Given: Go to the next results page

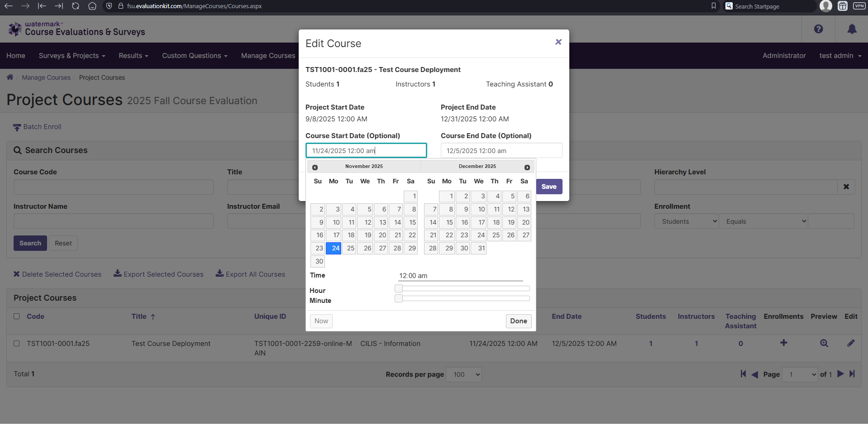Looking at the screenshot, I should [x=840, y=374].
